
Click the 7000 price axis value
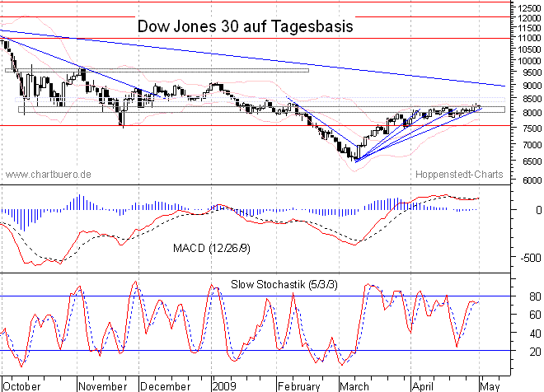532,145
